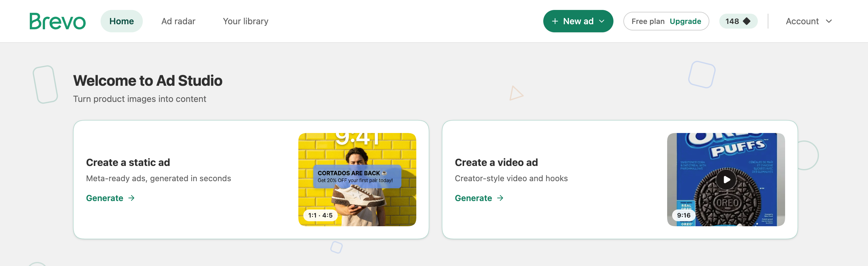Click 'Creator-style video and hooks' text
Screen dimensions: 868x266
(x=511, y=178)
